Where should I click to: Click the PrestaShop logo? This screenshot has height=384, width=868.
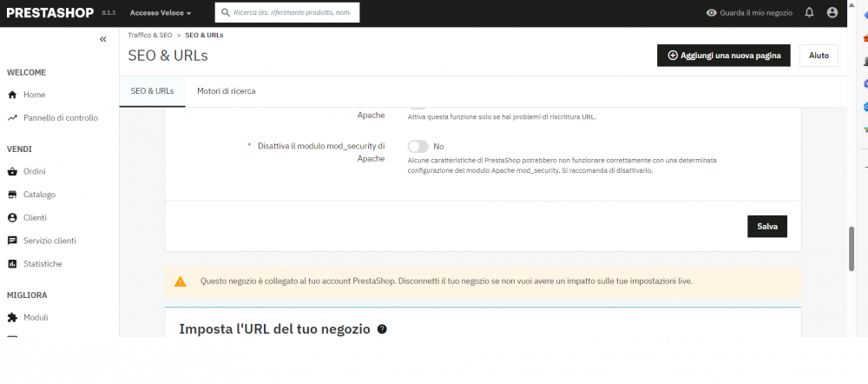(50, 13)
